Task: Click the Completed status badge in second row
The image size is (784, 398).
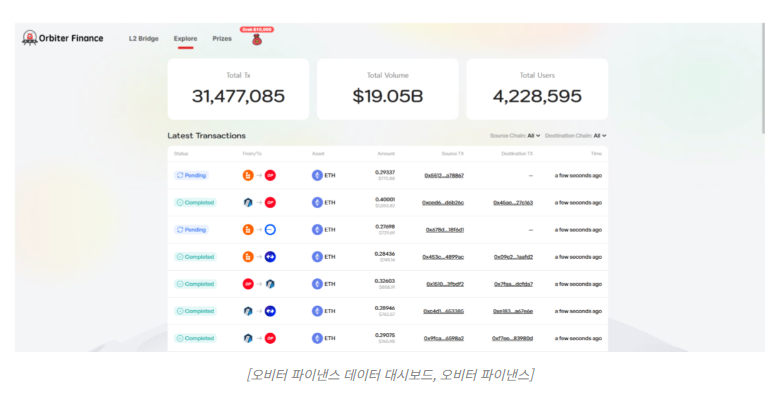Action: pos(195,202)
